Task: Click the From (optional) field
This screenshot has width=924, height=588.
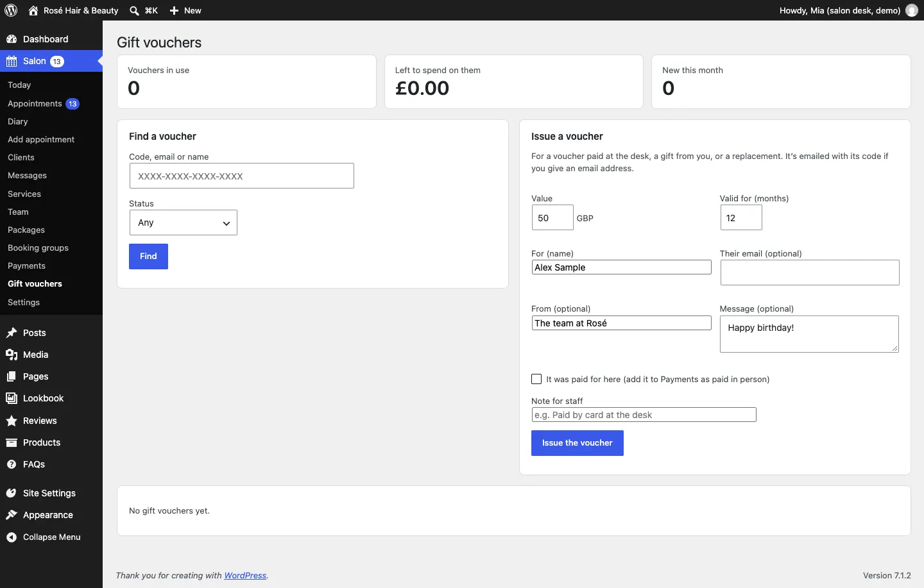Action: (621, 323)
